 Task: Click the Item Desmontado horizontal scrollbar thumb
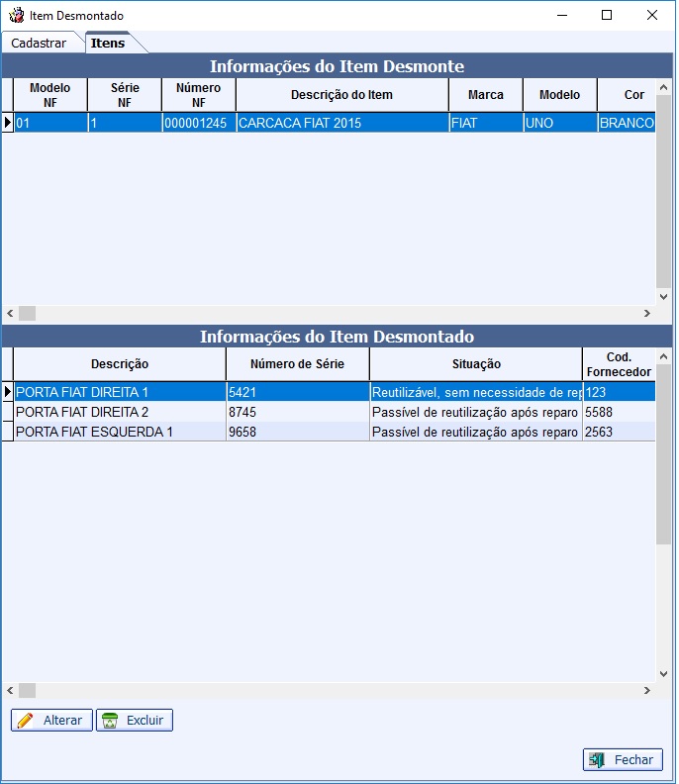point(27,691)
